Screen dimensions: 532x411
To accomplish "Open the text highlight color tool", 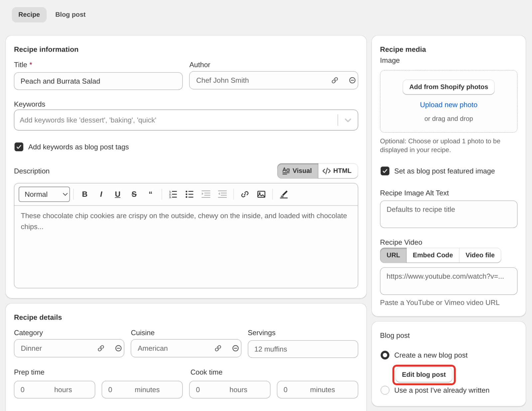I will click(284, 194).
